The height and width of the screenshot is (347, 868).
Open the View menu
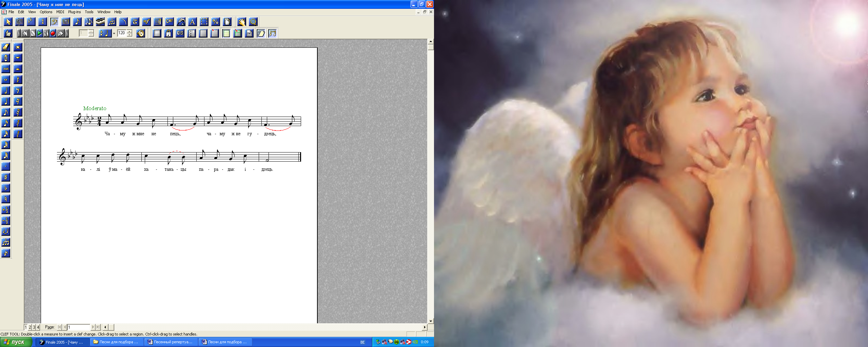tap(32, 12)
